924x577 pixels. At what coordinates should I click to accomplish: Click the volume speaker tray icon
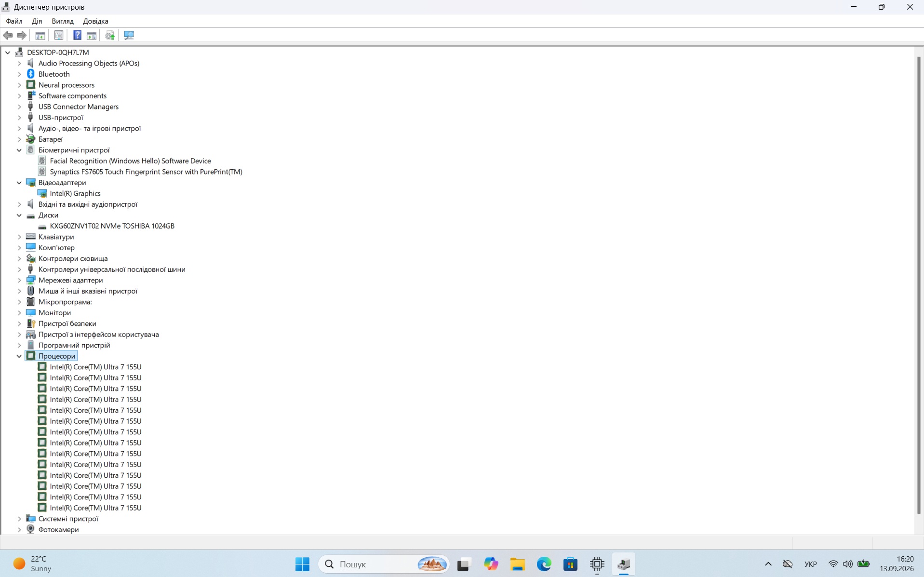tap(847, 564)
